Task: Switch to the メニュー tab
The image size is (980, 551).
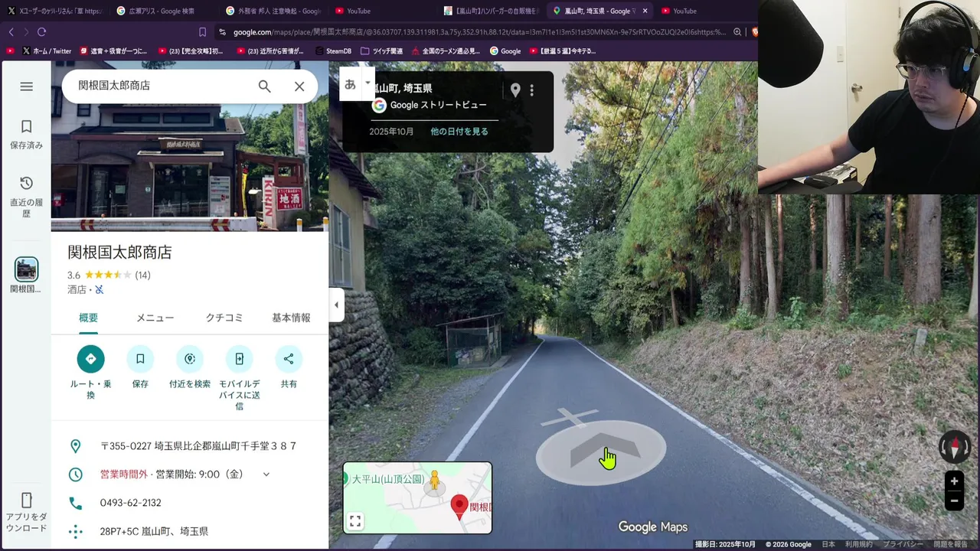Action: tap(155, 318)
